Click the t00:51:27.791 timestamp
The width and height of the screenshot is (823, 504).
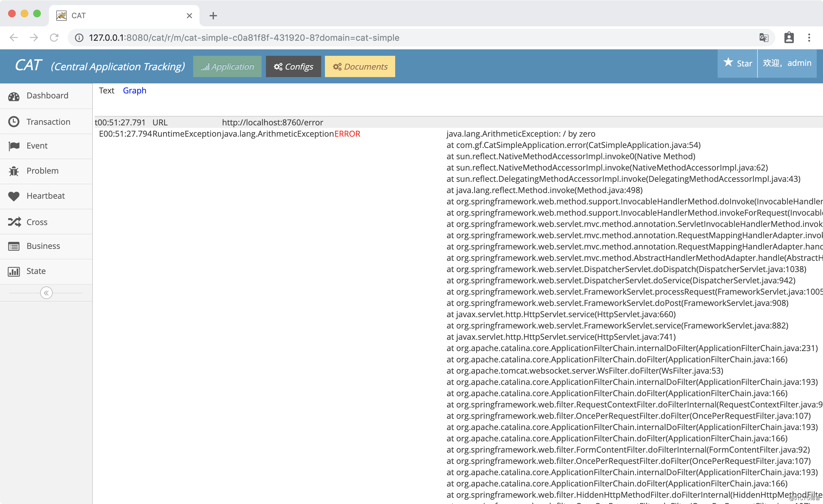pos(120,123)
